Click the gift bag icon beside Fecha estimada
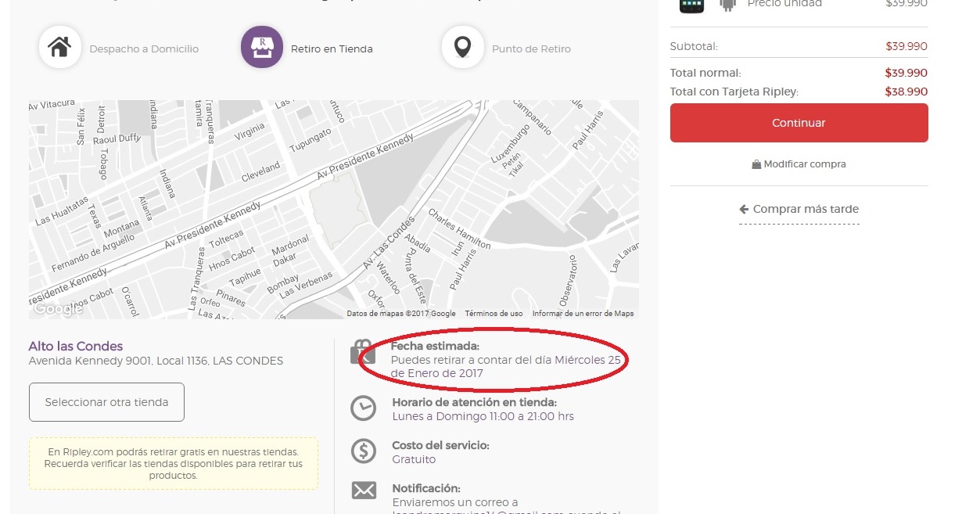This screenshot has width=980, height=514. [x=363, y=352]
